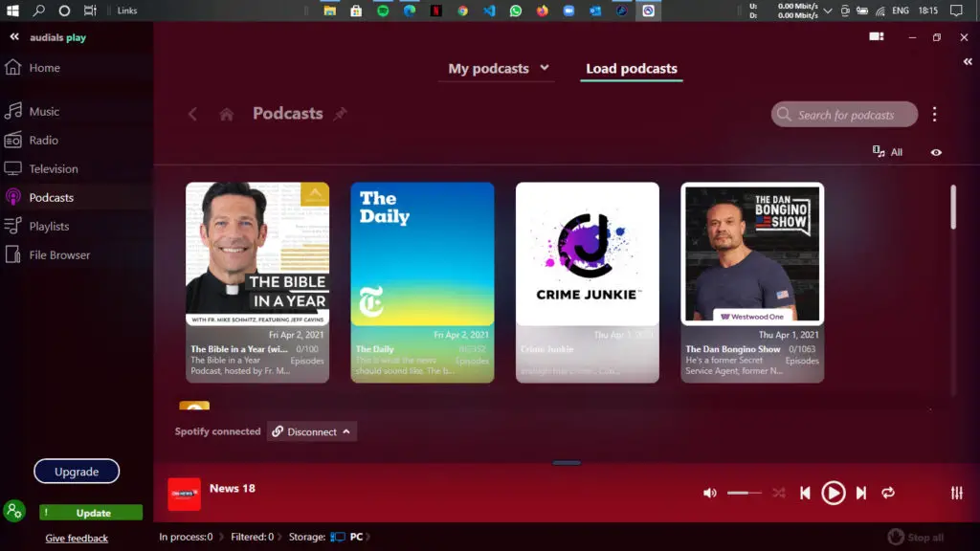This screenshot has width=980, height=551.
Task: Open the Windows Start menu
Action: coord(12,11)
